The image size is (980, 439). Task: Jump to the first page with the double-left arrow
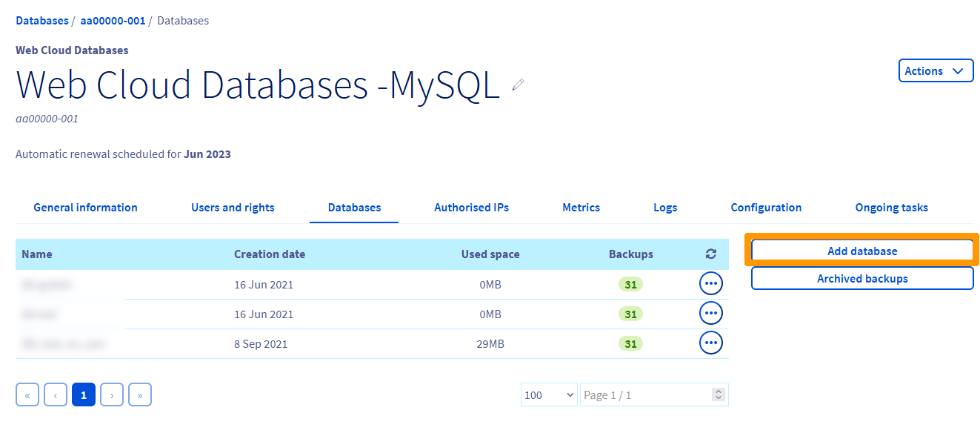(27, 395)
